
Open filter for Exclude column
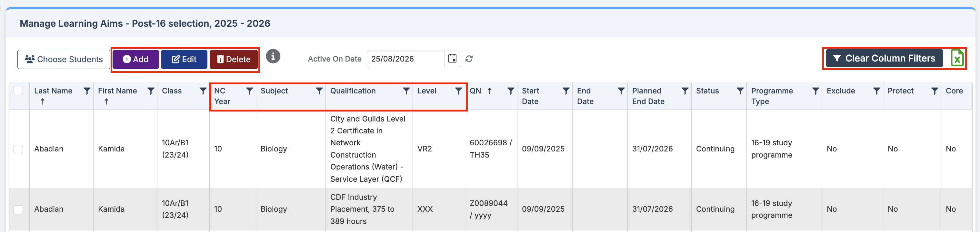pyautogui.click(x=876, y=91)
